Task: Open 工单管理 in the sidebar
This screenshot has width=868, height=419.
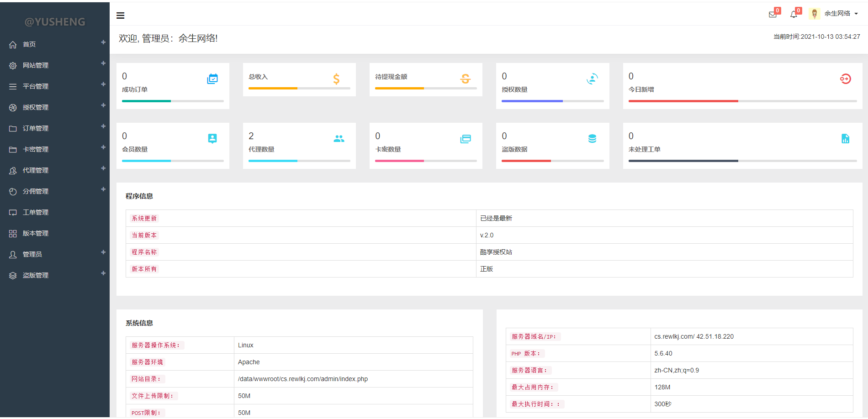Action: (x=36, y=212)
